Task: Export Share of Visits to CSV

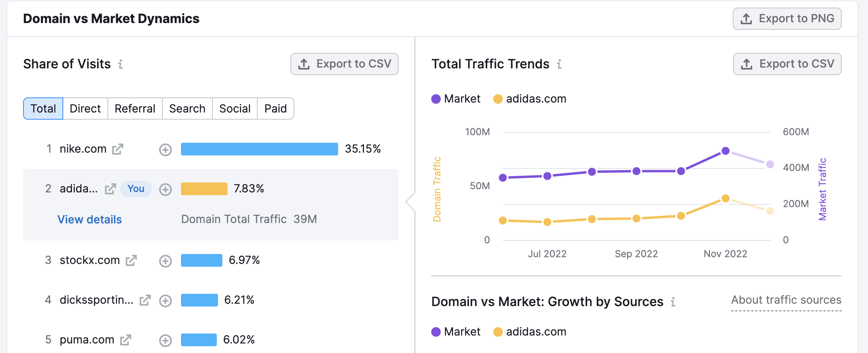Action: [x=344, y=64]
